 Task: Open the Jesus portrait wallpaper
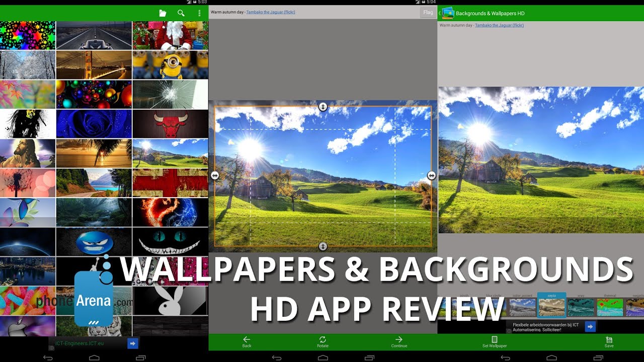tap(28, 153)
